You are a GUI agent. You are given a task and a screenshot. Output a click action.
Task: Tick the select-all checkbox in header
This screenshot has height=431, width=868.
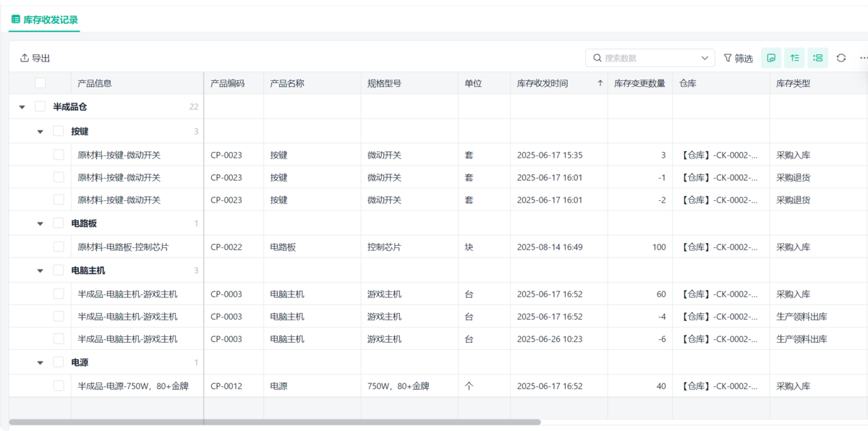pyautogui.click(x=40, y=83)
